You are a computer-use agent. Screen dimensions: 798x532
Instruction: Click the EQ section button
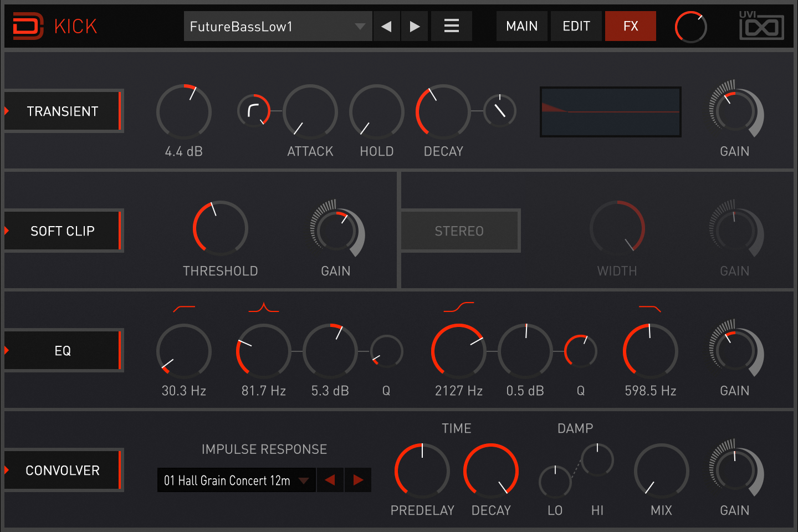(63, 351)
